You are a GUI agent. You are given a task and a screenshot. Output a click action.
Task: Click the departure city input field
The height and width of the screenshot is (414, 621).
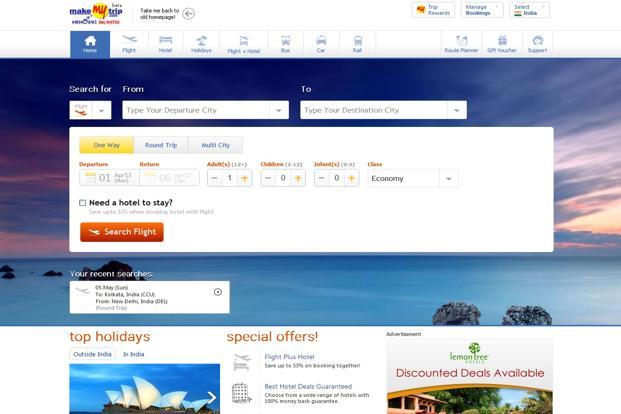196,110
